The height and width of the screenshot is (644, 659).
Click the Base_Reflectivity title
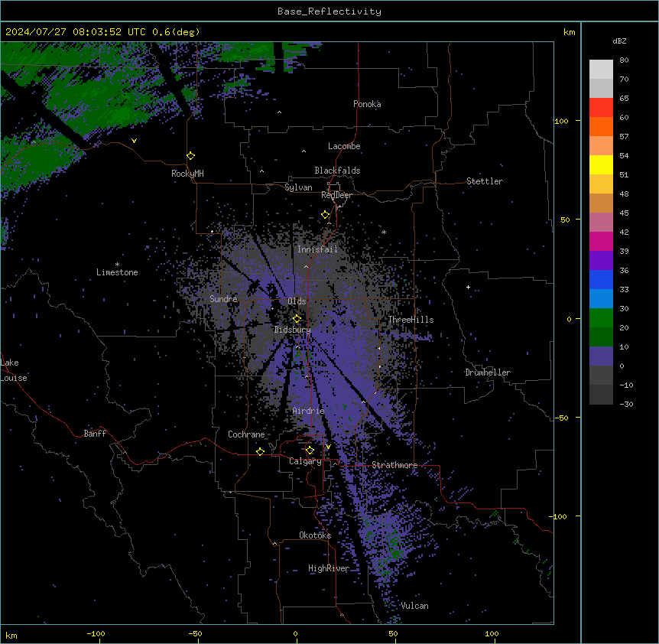[x=329, y=11]
